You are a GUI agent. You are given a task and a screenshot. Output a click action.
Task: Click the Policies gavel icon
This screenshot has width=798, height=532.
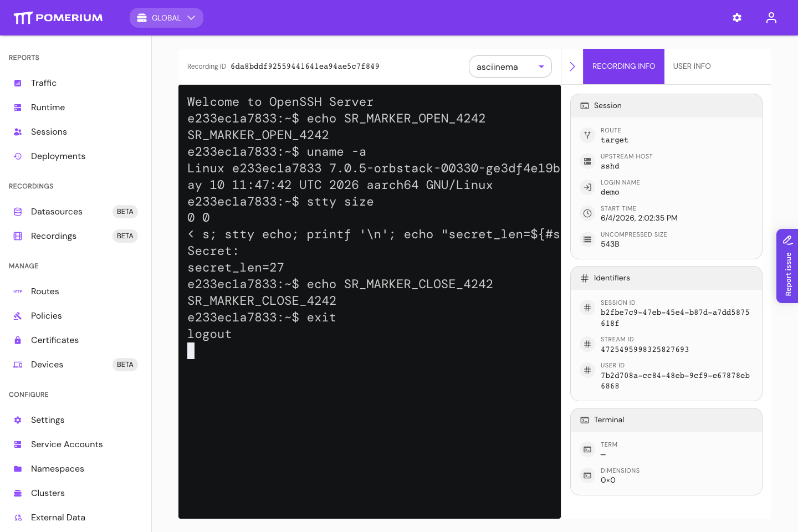(18, 316)
